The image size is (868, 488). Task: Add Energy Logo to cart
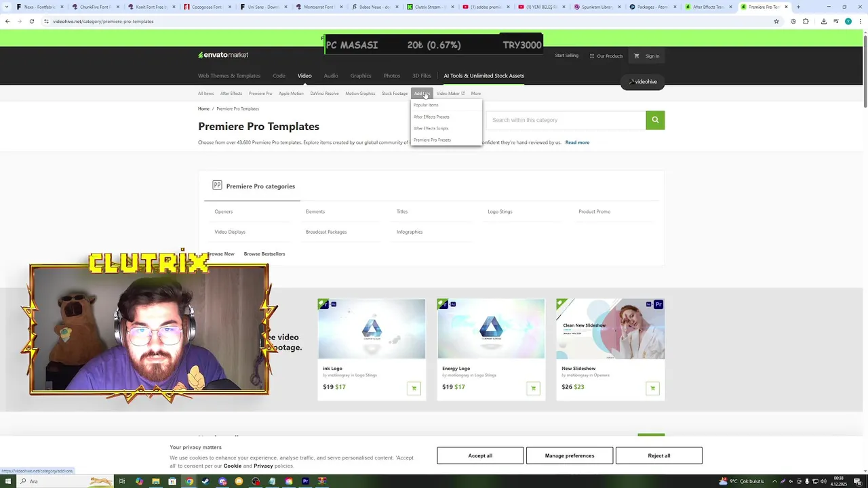(x=533, y=388)
